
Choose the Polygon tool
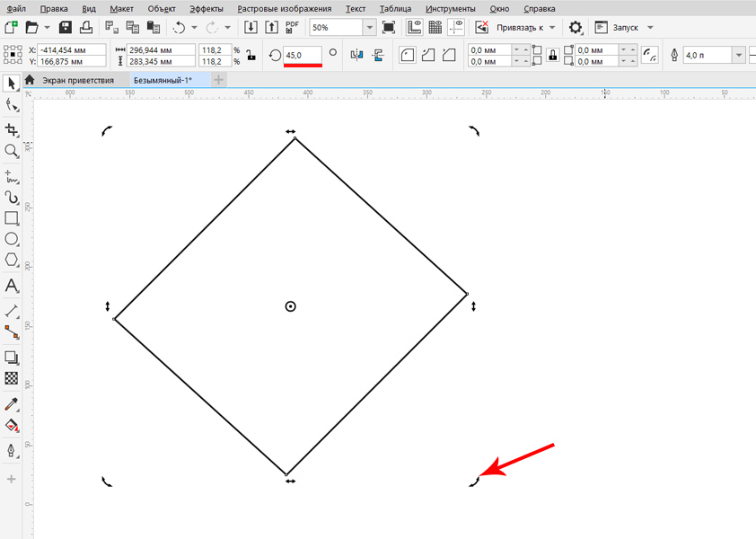[12, 261]
